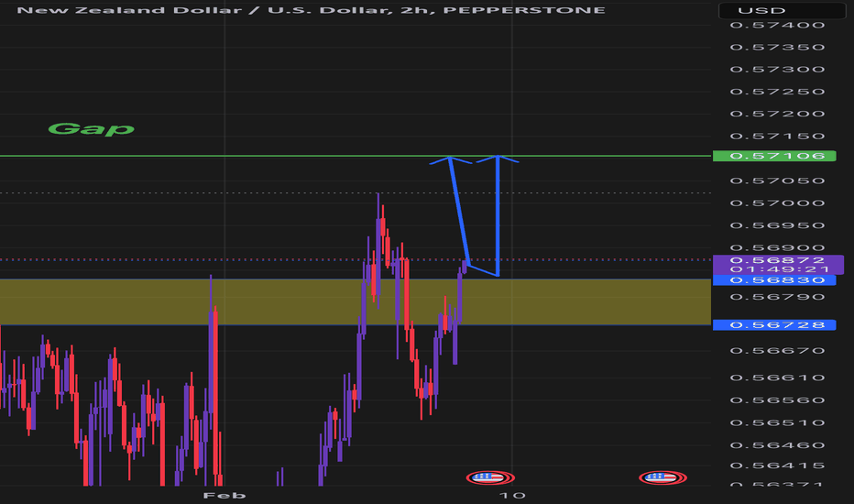Select the yellow support zone rectangle

[x=356, y=301]
